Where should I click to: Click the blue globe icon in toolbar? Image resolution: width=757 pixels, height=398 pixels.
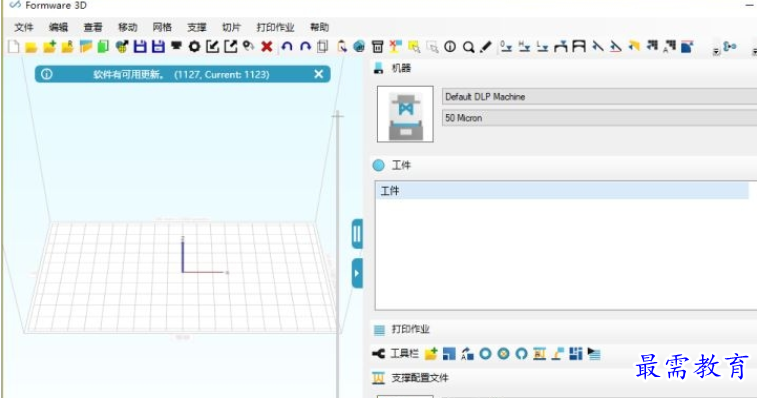point(359,47)
